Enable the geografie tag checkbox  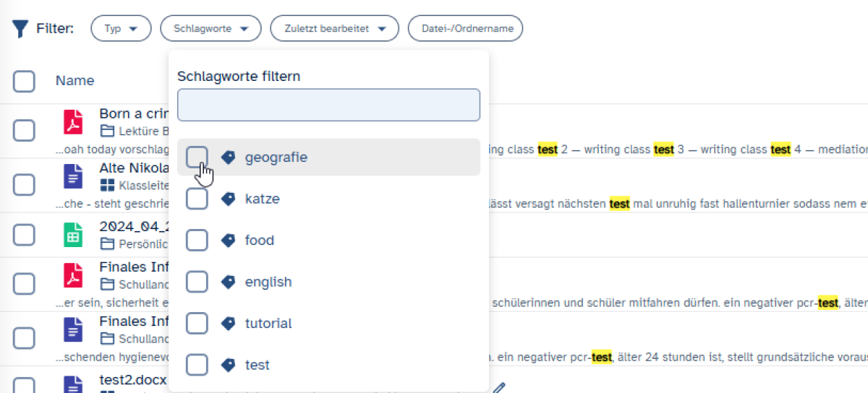pyautogui.click(x=197, y=157)
